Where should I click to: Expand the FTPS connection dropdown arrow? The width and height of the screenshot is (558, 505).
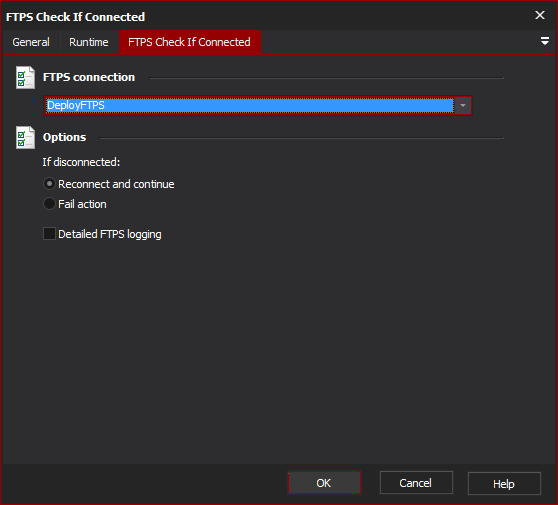(x=463, y=106)
